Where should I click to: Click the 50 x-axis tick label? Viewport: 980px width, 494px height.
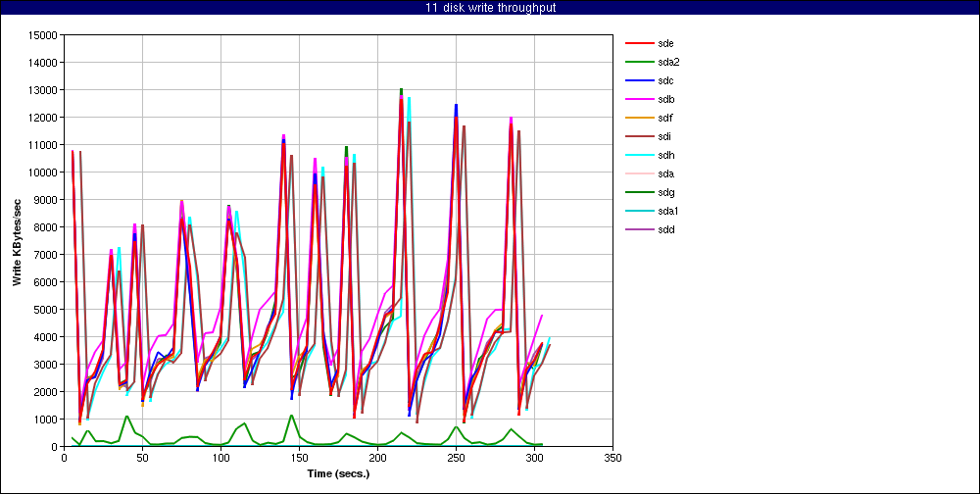pos(142,458)
